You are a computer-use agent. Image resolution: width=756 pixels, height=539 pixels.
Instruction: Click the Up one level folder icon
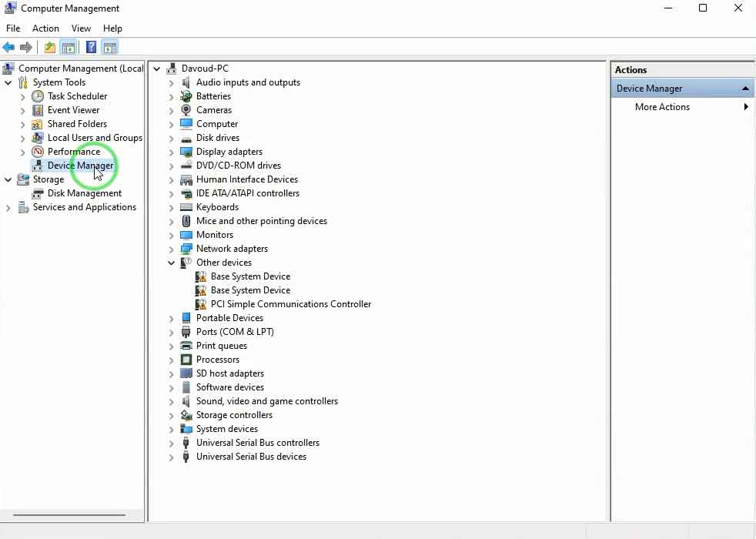coord(50,48)
